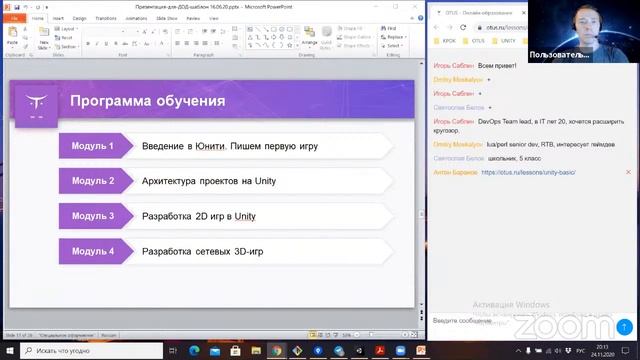640x360 pixels.
Task: Open the Replace dropdown
Action: click(x=394, y=37)
